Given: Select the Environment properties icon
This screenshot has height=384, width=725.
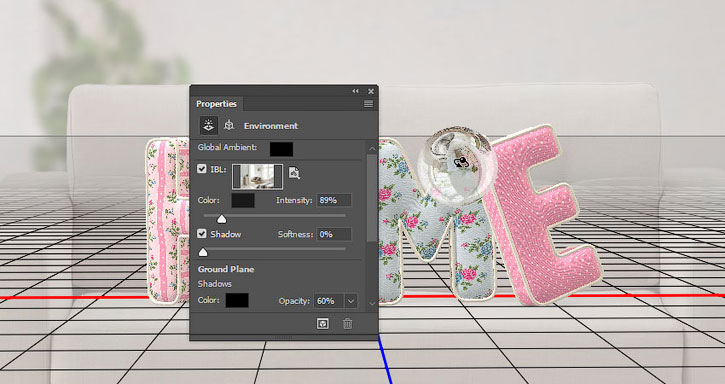Looking at the screenshot, I should 209,125.
